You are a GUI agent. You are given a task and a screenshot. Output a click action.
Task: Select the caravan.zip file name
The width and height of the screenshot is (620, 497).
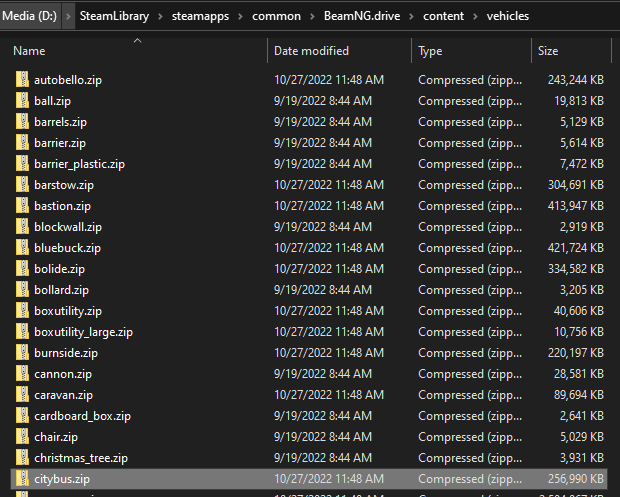pos(64,395)
